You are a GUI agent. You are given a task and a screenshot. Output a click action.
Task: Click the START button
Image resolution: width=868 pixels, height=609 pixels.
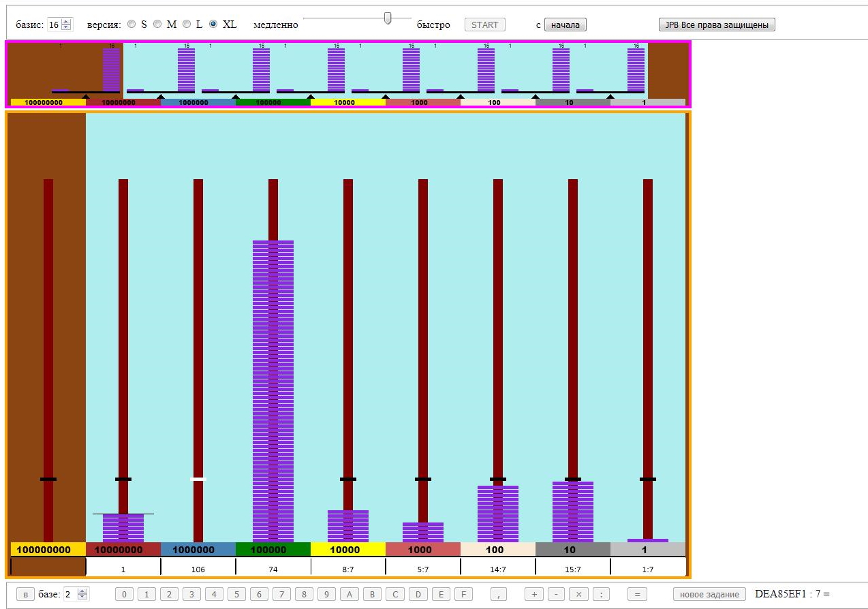coord(484,25)
